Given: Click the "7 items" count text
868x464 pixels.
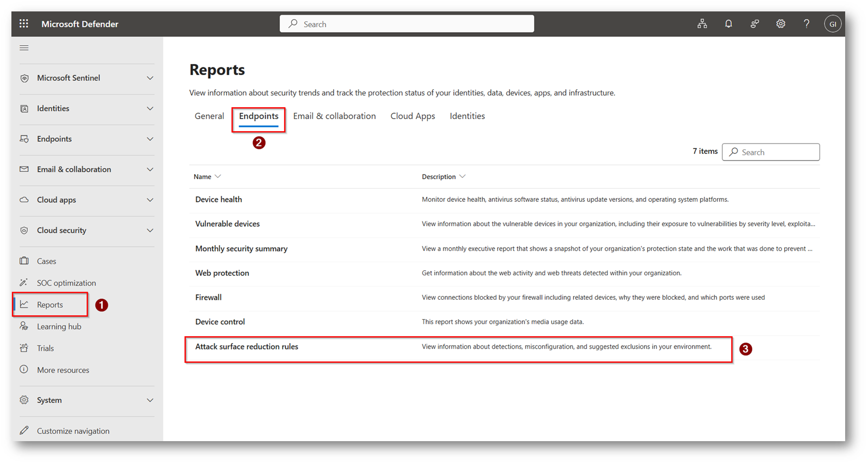Looking at the screenshot, I should [x=705, y=151].
